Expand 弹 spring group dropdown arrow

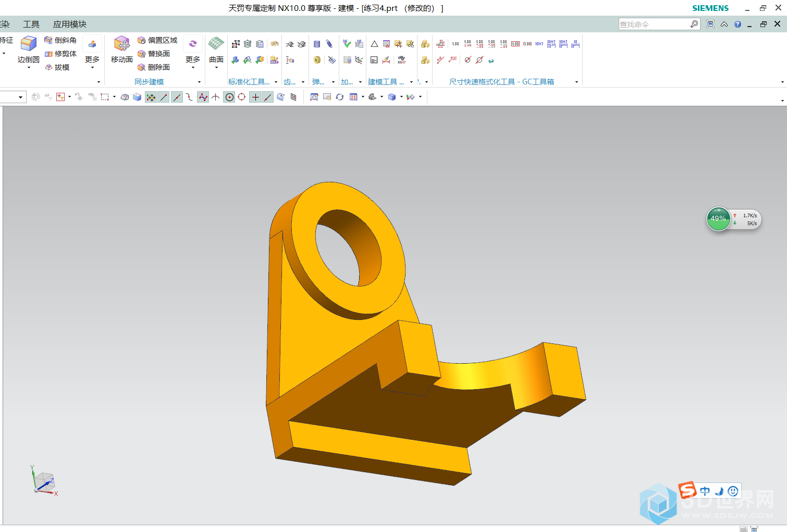[x=334, y=82]
